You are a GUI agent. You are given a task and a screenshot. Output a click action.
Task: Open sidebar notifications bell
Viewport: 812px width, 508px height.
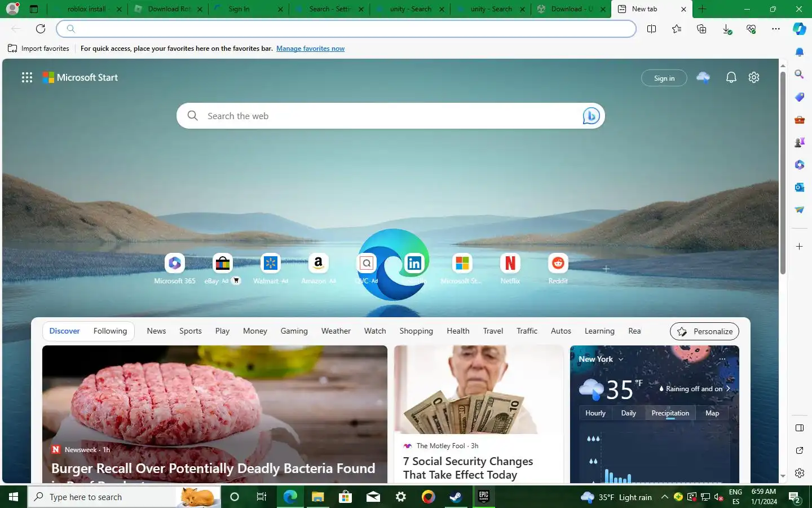[x=799, y=52]
